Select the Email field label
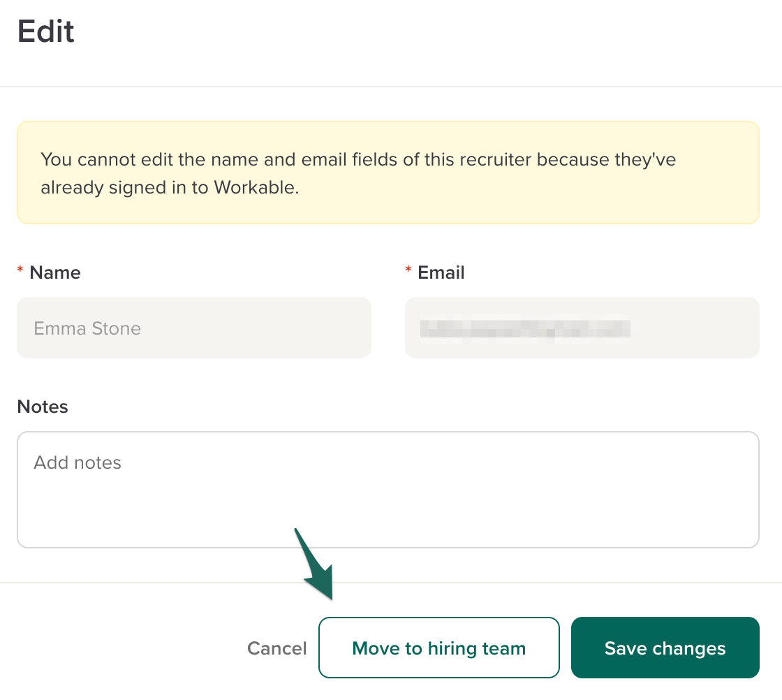The height and width of the screenshot is (700, 782). (441, 272)
